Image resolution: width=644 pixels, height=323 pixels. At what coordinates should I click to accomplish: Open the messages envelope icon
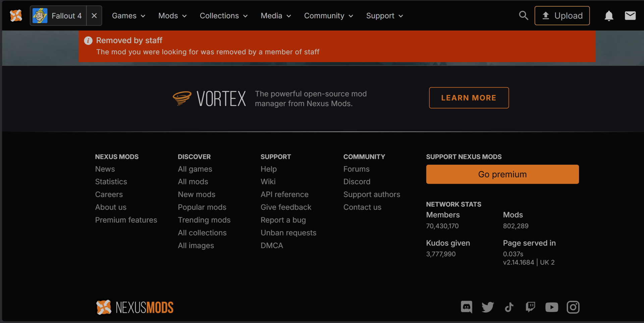pyautogui.click(x=630, y=16)
